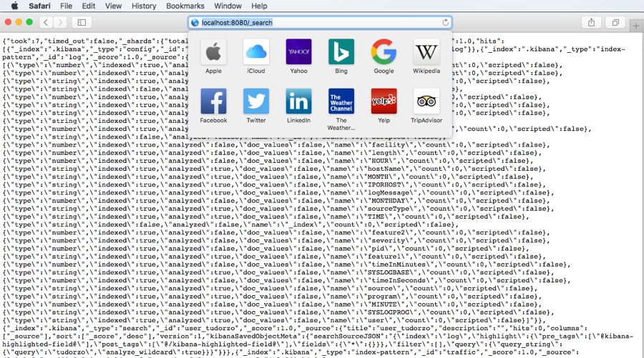Click the "SYSLOGBASE" field name in JSON
The image size is (644, 358).
click(x=389, y=272)
